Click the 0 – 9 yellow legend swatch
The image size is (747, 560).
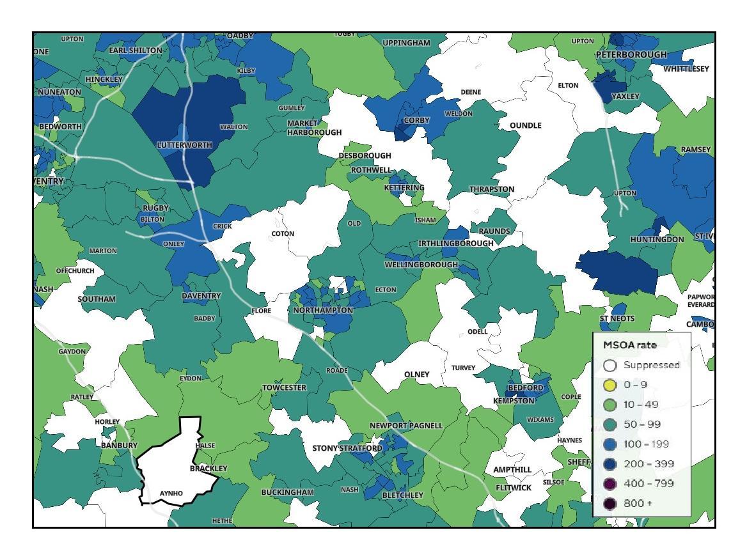click(x=609, y=385)
